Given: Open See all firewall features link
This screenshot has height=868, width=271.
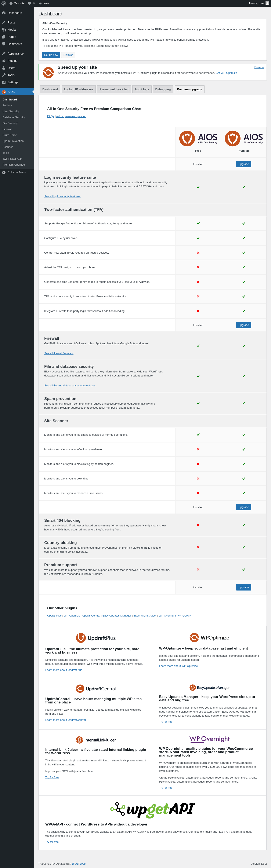Looking at the screenshot, I should click(x=59, y=353).
